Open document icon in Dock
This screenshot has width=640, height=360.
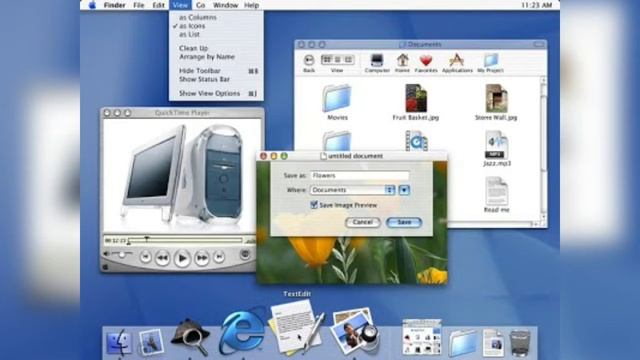[493, 343]
